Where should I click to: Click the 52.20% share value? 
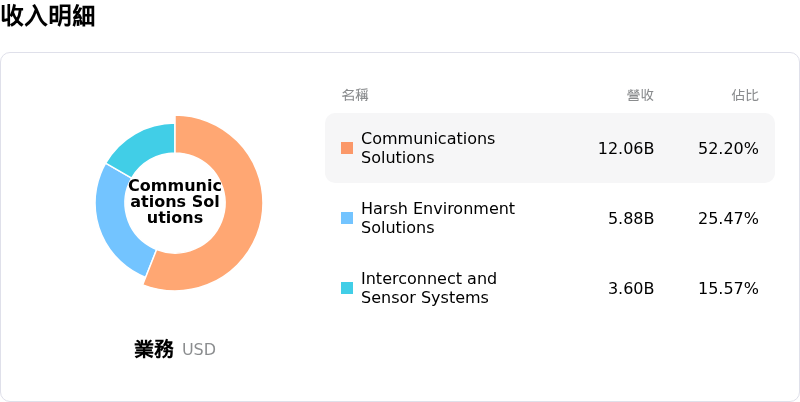[x=729, y=148]
